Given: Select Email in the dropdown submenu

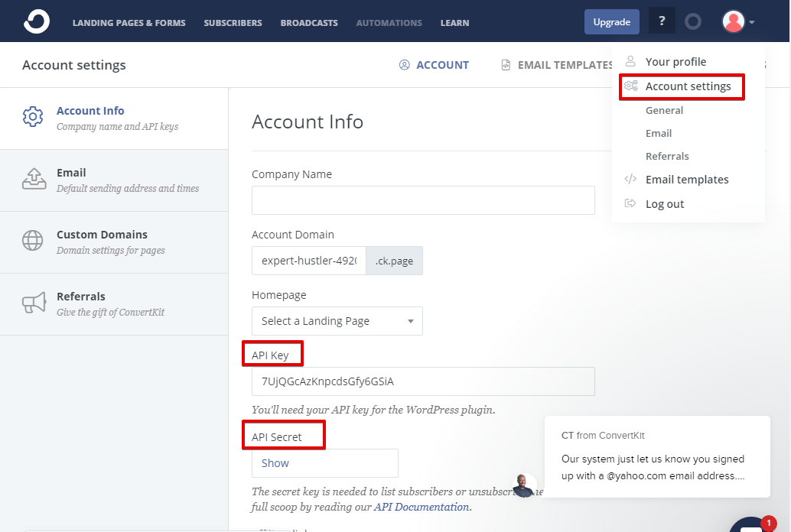Looking at the screenshot, I should coord(659,133).
